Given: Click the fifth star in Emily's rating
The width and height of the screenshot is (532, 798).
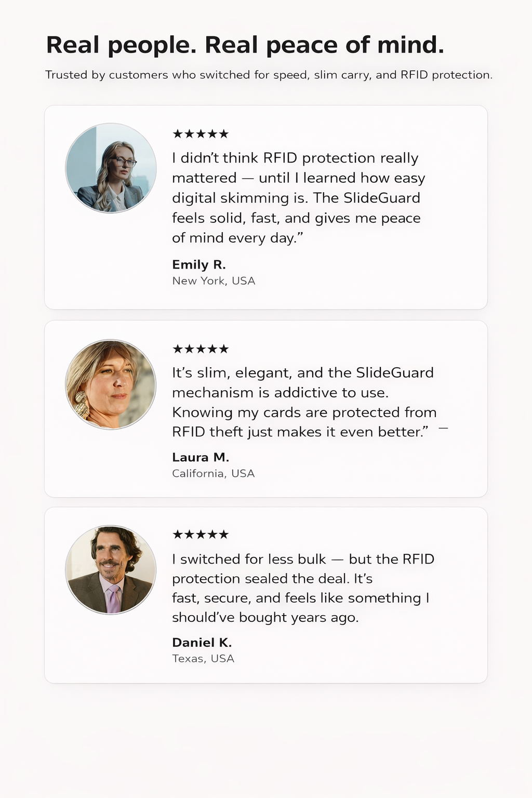Looking at the screenshot, I should (223, 134).
